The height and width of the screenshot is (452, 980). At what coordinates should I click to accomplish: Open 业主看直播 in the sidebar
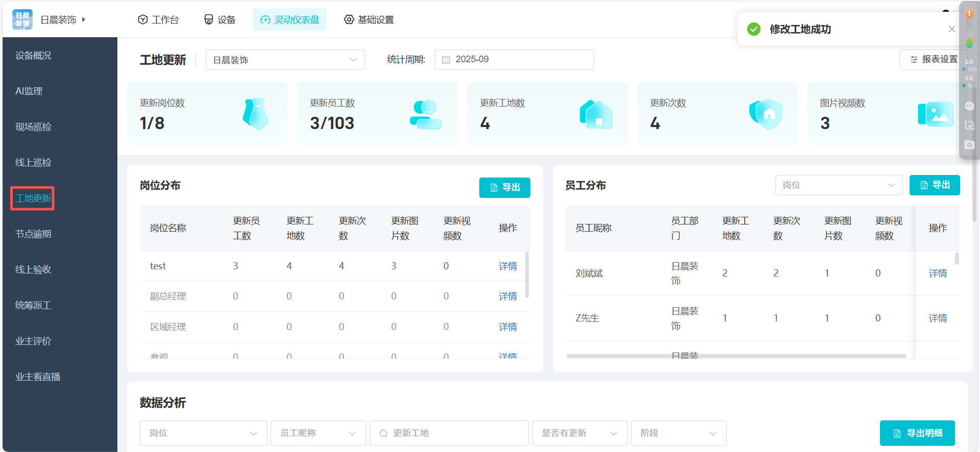[38, 376]
